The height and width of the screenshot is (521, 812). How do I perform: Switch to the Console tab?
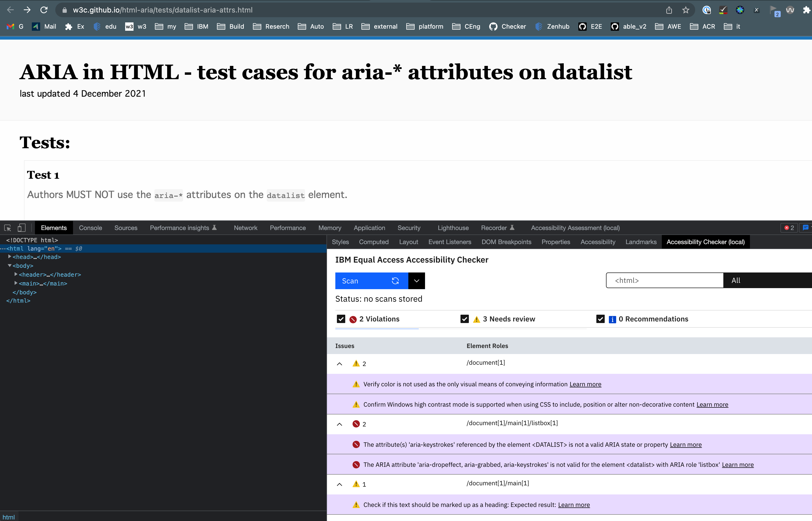(90, 228)
